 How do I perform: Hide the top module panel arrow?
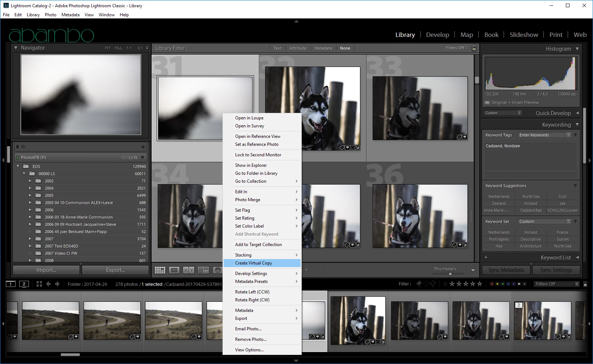[x=296, y=21]
